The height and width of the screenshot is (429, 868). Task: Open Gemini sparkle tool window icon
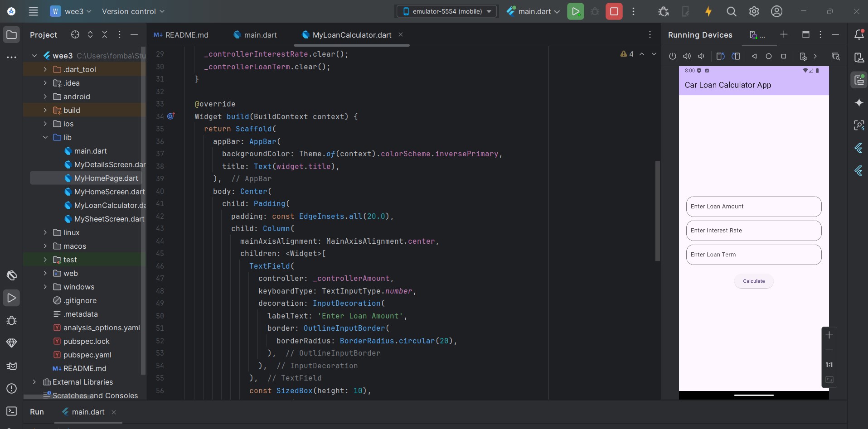[x=858, y=102]
